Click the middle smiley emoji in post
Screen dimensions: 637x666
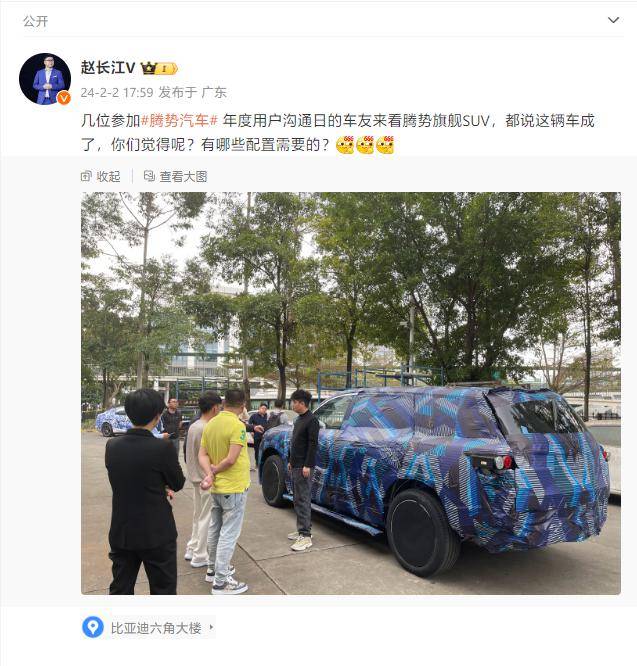coord(365,145)
